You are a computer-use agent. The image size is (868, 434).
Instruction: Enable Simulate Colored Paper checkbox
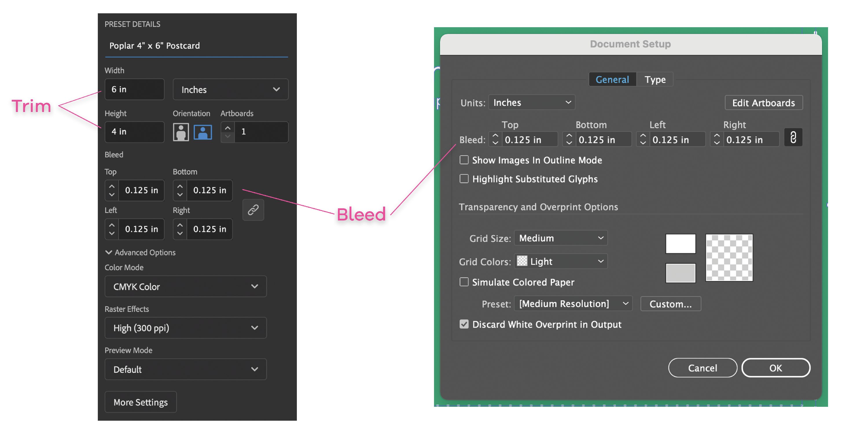tap(464, 282)
